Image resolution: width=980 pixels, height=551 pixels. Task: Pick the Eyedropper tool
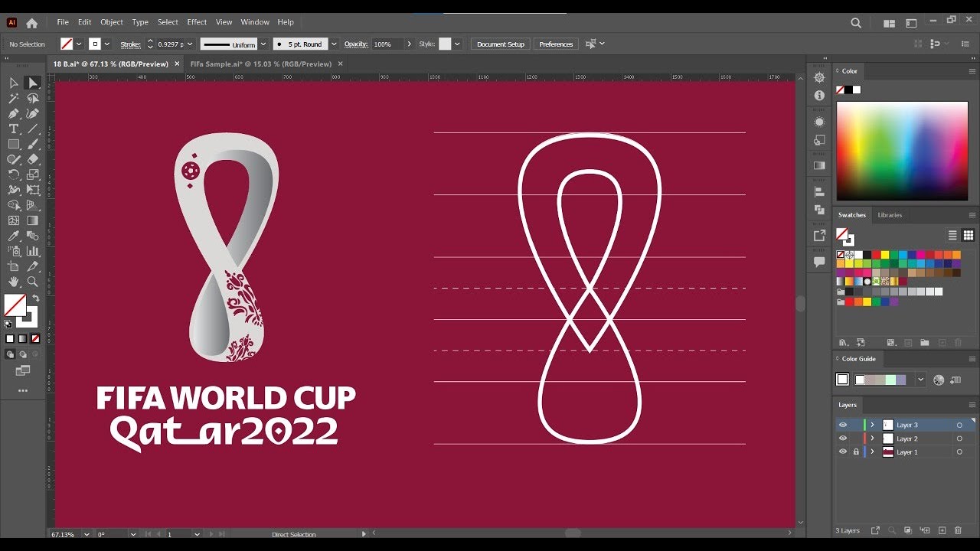point(14,236)
